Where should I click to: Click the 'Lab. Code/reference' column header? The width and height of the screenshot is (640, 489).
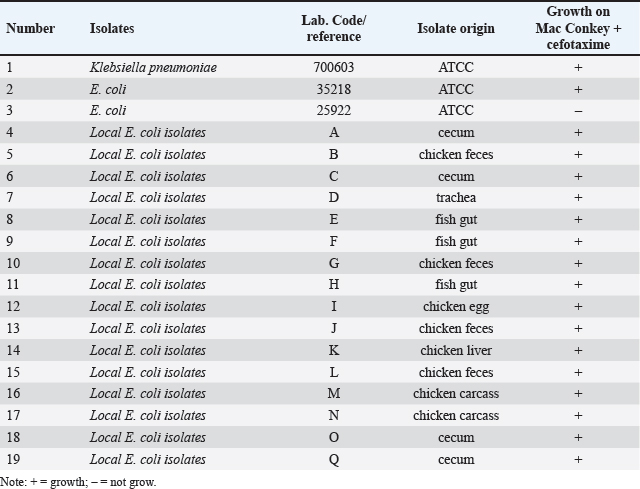pos(333,29)
